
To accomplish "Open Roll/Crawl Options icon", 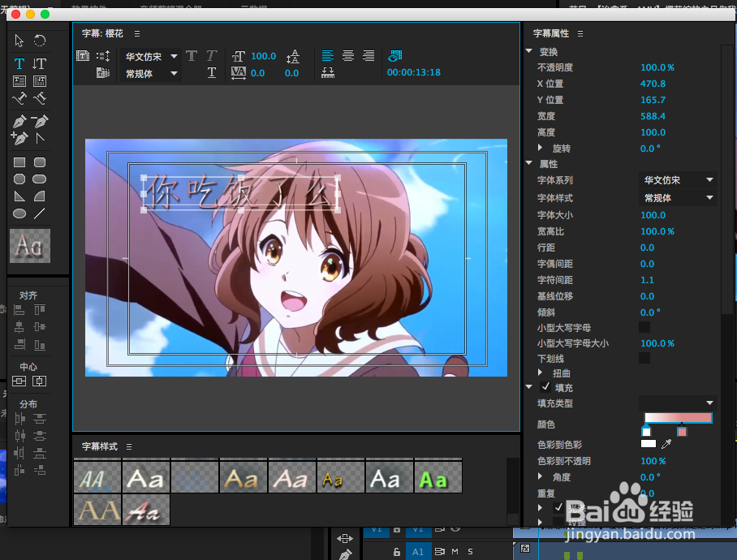I will [103, 56].
